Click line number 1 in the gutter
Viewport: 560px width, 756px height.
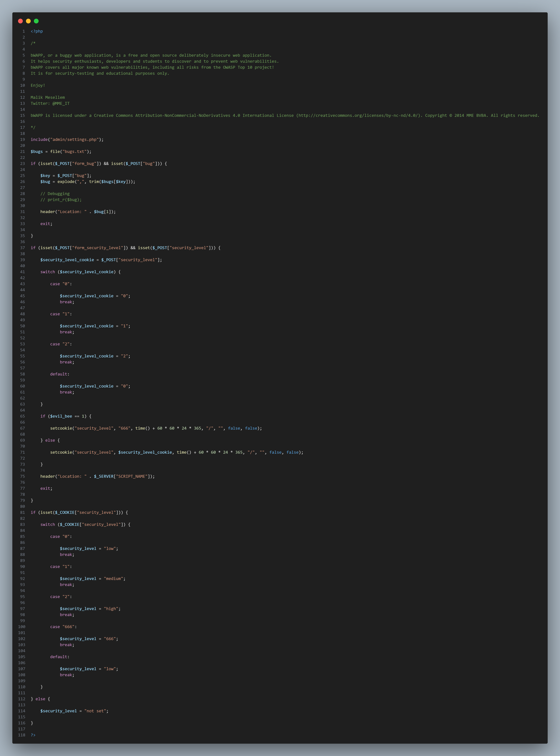coord(23,31)
